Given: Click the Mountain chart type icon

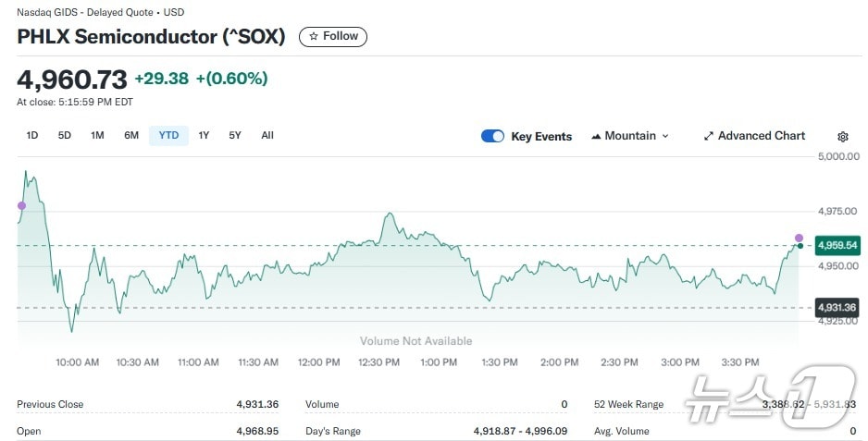Looking at the screenshot, I should (595, 136).
